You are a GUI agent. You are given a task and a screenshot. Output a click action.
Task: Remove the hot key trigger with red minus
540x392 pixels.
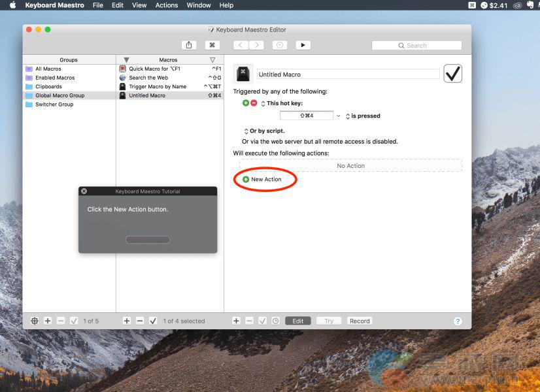click(x=254, y=103)
